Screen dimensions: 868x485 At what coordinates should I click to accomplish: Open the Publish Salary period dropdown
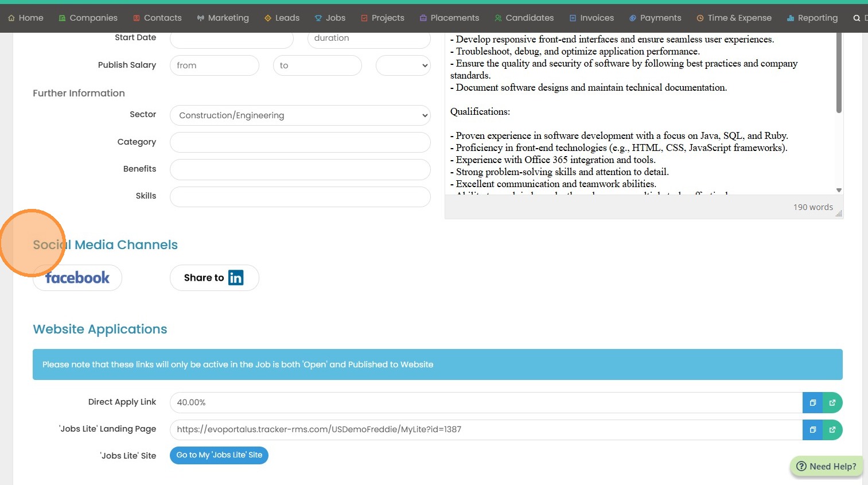pos(403,65)
